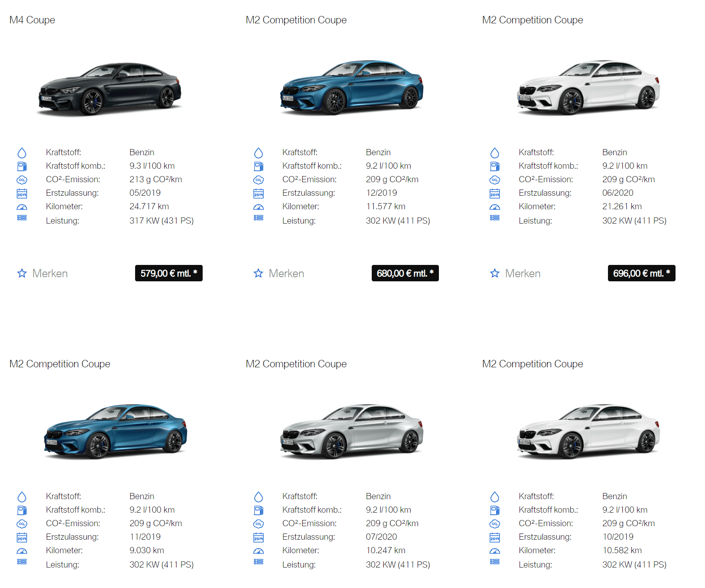This screenshot has width=705, height=588.
Task: Click the Merken star for the M4 Coupe
Action: pos(22,273)
